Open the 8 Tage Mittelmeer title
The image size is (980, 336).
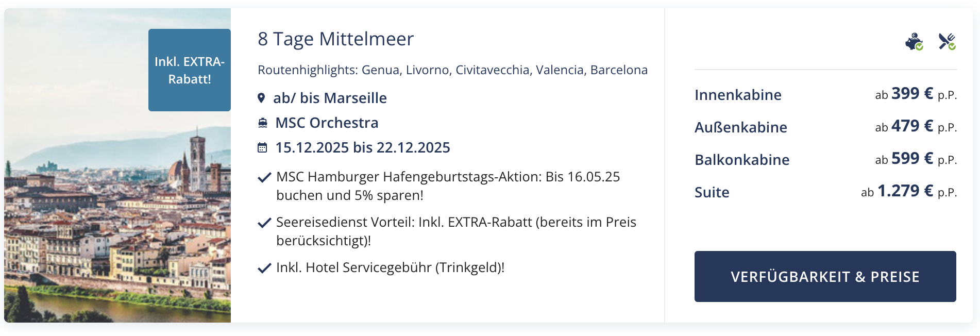pos(335,39)
